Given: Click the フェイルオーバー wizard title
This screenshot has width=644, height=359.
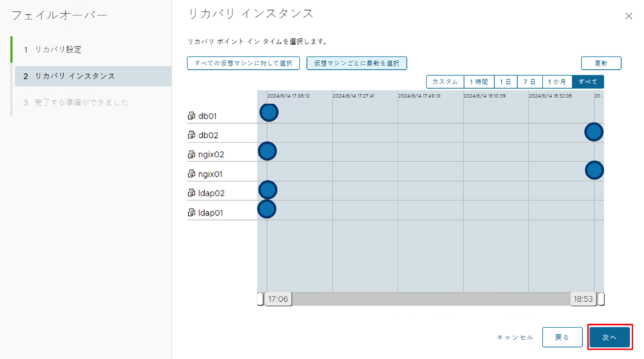Looking at the screenshot, I should [60, 15].
